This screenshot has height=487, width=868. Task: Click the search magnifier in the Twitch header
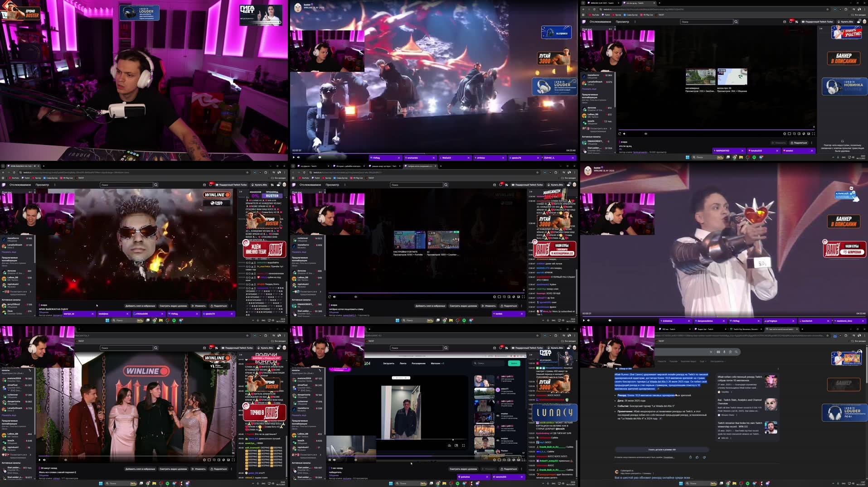[446, 185]
